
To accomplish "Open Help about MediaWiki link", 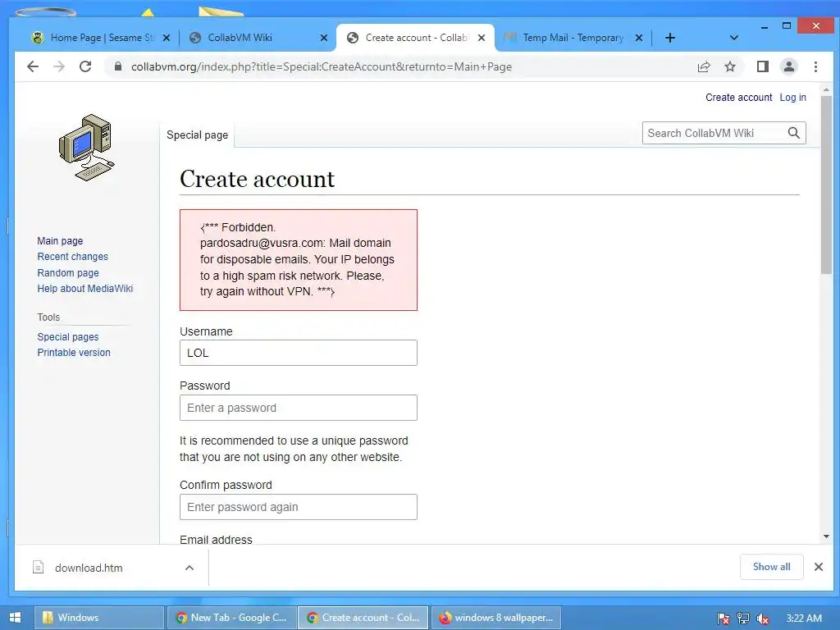I will [x=84, y=288].
